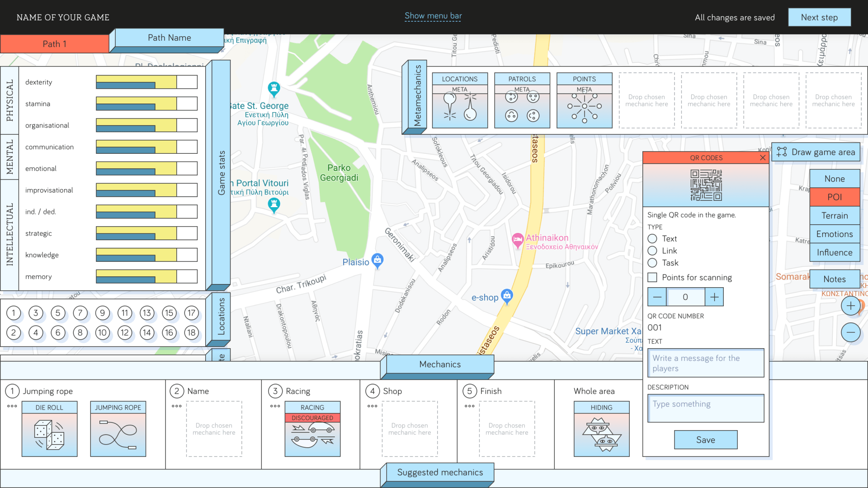The height and width of the screenshot is (488, 868).
Task: Click Show menu bar link
Action: 433,16
